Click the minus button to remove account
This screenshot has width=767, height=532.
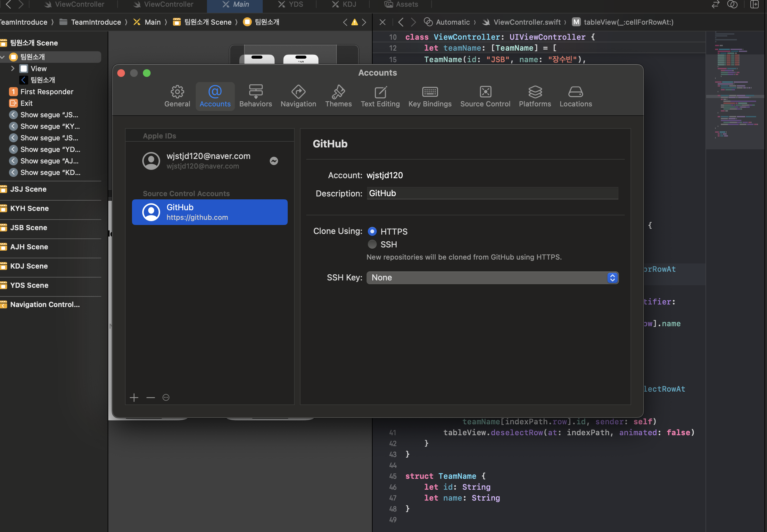[151, 397]
